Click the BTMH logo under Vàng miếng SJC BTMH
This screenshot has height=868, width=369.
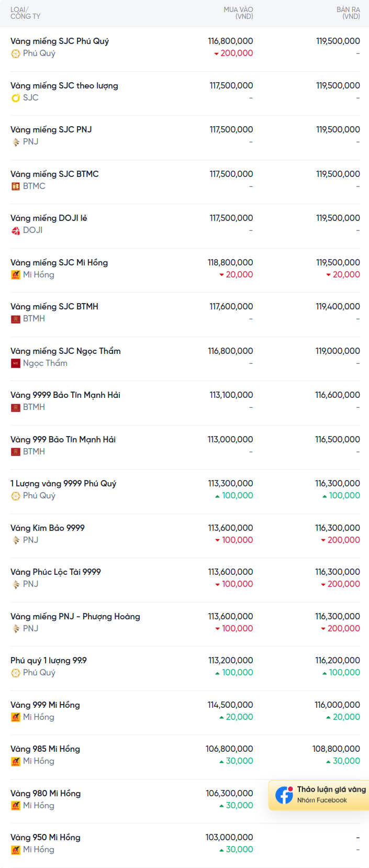coord(16,319)
